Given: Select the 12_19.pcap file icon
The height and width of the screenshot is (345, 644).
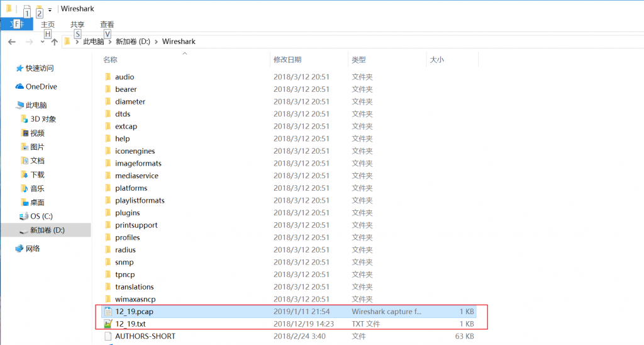Looking at the screenshot, I should click(108, 312).
